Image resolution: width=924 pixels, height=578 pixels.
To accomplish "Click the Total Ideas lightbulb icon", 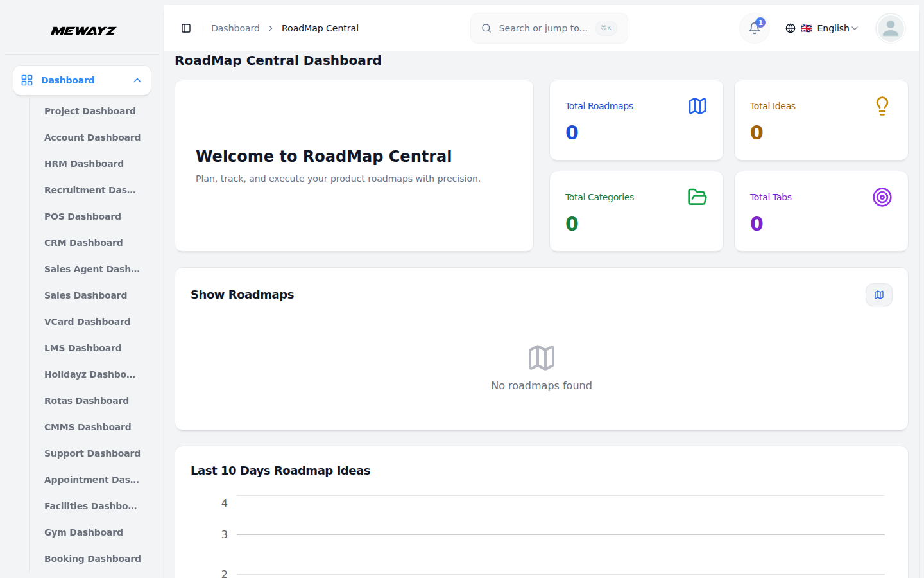I will point(882,105).
